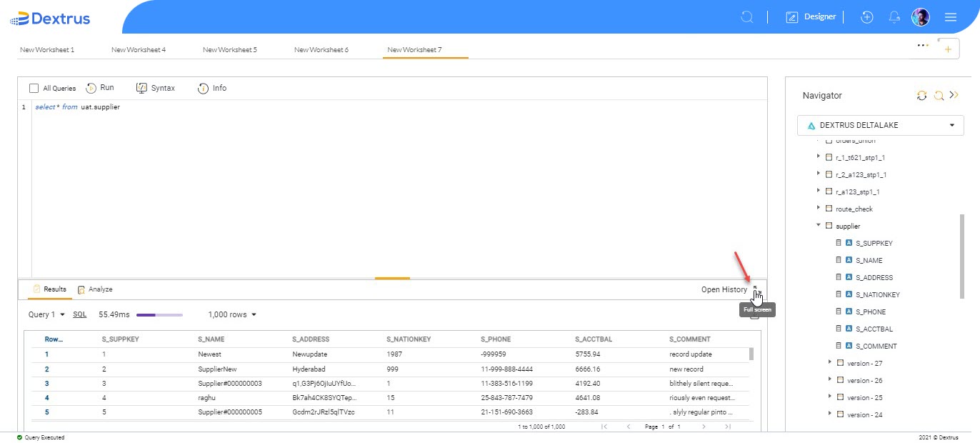Sort by S_NAME column header
980x443 pixels.
pyautogui.click(x=211, y=339)
